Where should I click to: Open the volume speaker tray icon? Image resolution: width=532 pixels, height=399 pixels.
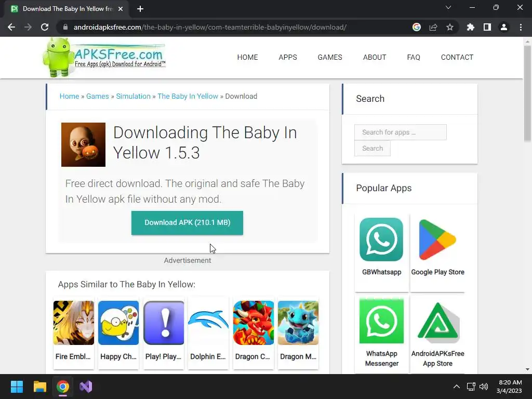coord(484,387)
